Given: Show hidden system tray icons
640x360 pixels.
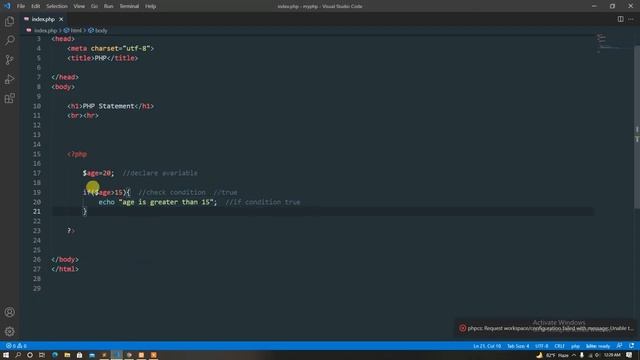Looking at the screenshot, I should (573, 355).
